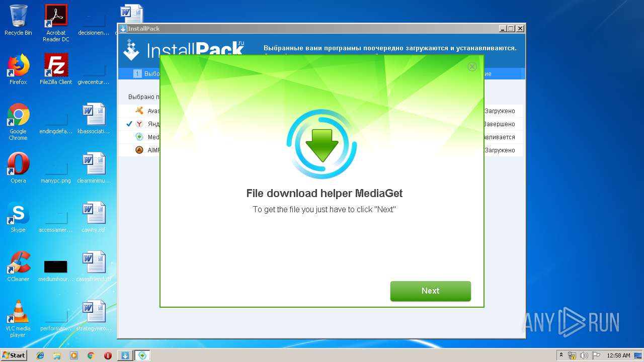
Task: Click the network tray icon
Action: coord(572,355)
